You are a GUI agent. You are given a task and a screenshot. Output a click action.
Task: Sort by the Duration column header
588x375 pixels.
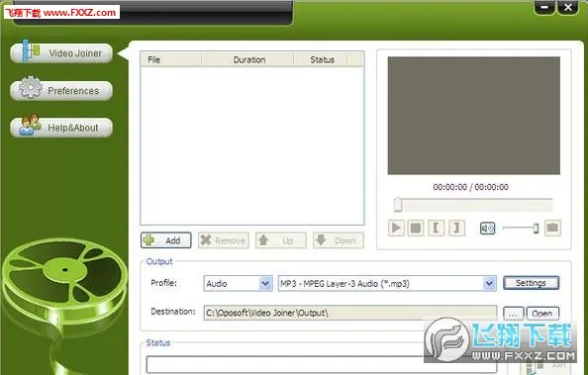tap(247, 59)
